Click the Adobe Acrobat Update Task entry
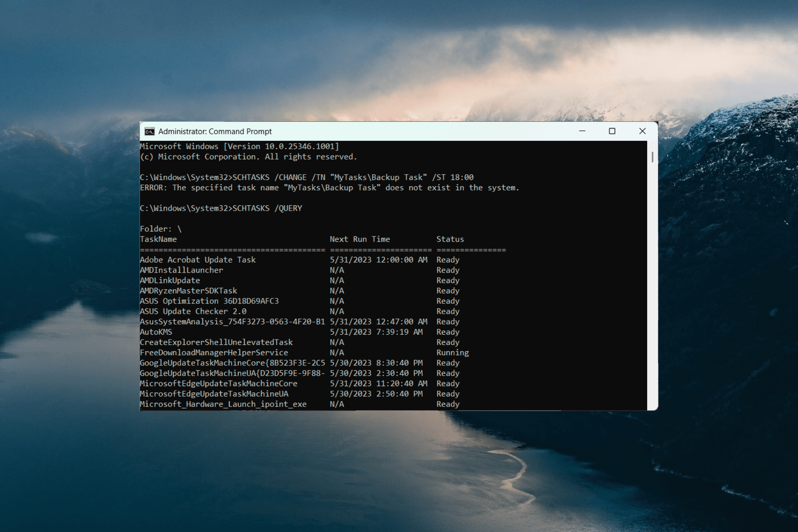798x532 pixels. click(198, 260)
